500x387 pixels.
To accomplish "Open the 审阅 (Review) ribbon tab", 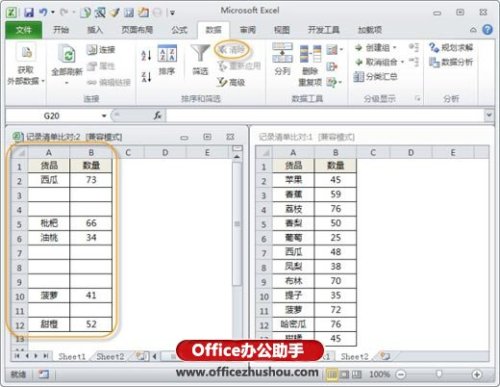I will (248, 30).
